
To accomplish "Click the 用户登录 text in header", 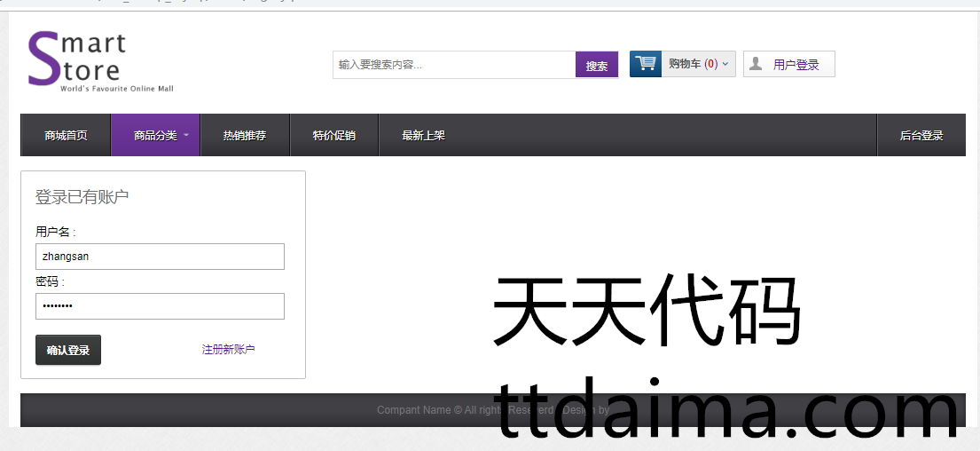I will point(796,65).
